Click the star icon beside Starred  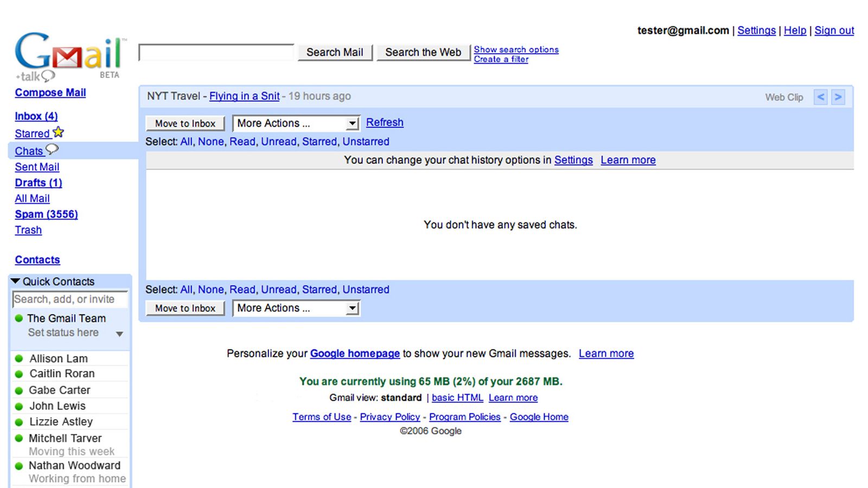click(x=58, y=132)
